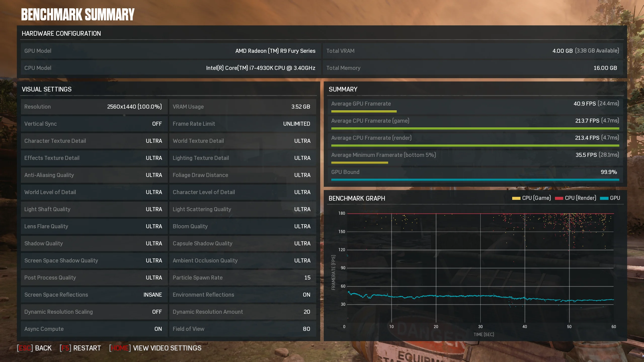Click the BENCHMARK GRAPH heading
Image resolution: width=644 pixels, height=362 pixels.
coord(357,198)
